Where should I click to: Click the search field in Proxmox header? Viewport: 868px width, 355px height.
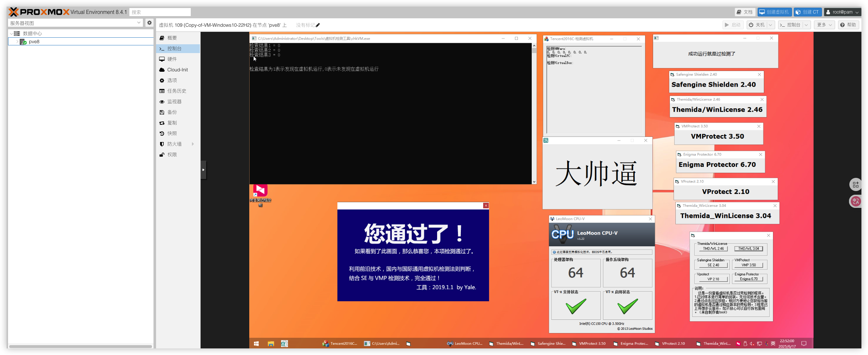[160, 12]
